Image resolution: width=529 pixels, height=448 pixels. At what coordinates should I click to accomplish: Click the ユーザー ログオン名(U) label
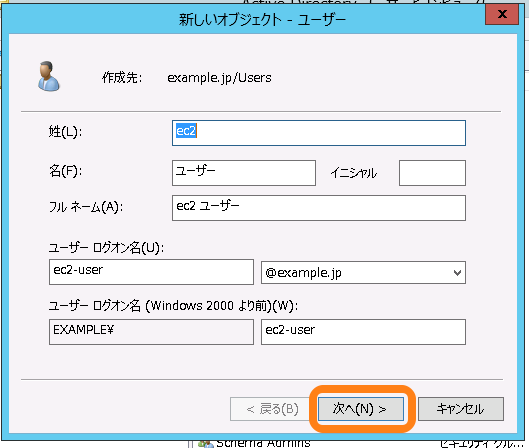[106, 248]
